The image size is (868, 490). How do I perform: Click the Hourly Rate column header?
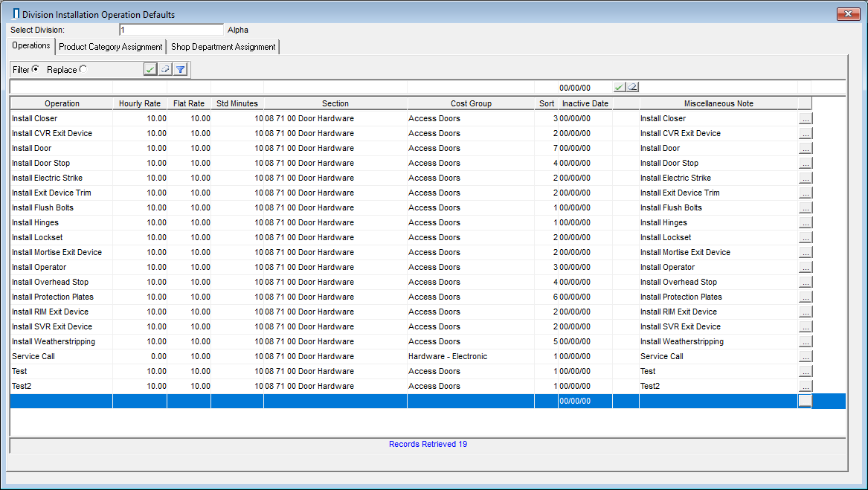point(140,103)
